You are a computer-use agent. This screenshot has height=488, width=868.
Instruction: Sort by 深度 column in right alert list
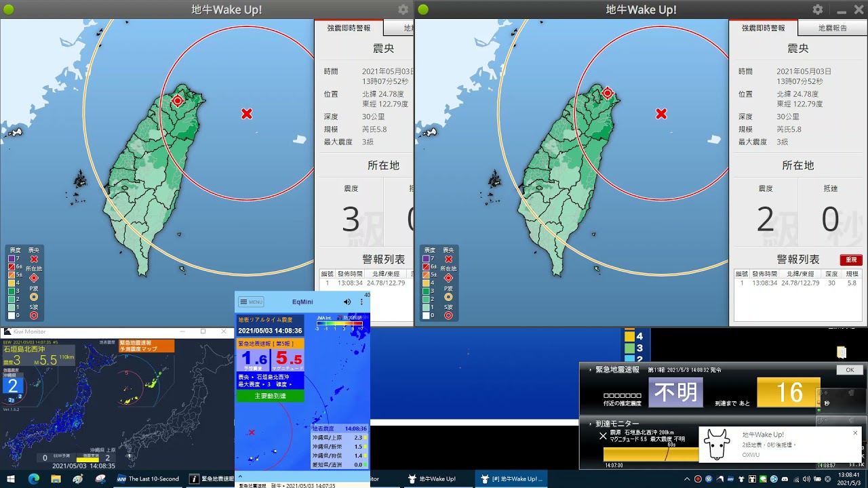(x=831, y=274)
